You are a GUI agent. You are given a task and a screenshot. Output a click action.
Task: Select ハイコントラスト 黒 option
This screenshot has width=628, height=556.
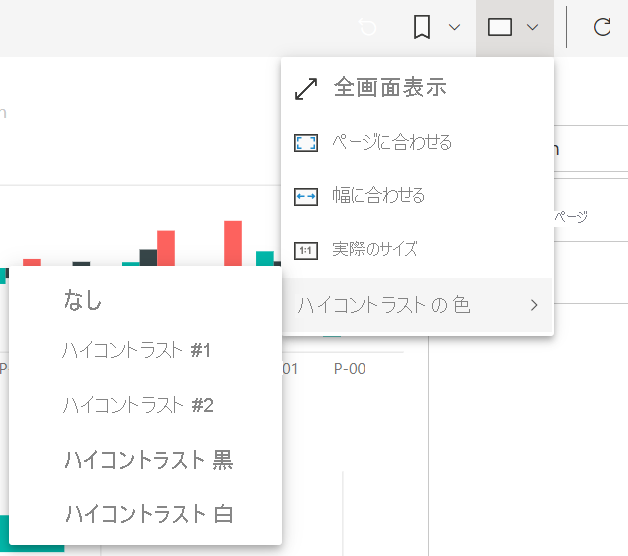tap(145, 460)
